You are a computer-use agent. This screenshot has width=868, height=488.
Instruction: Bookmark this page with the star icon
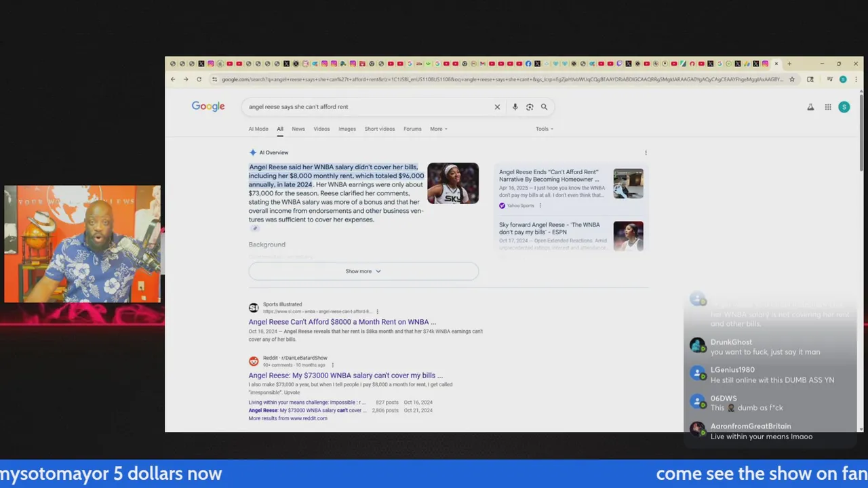coord(791,79)
